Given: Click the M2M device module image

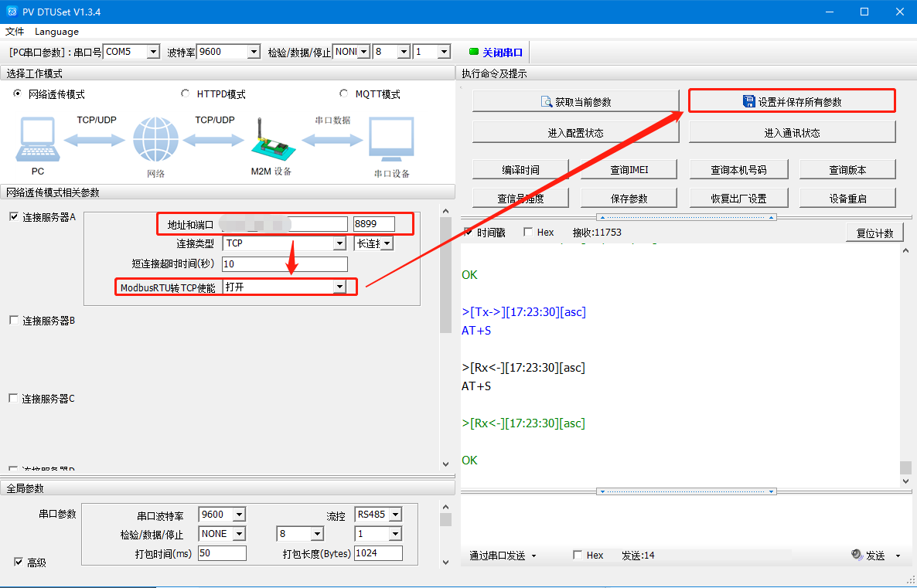Looking at the screenshot, I should coord(270,141).
